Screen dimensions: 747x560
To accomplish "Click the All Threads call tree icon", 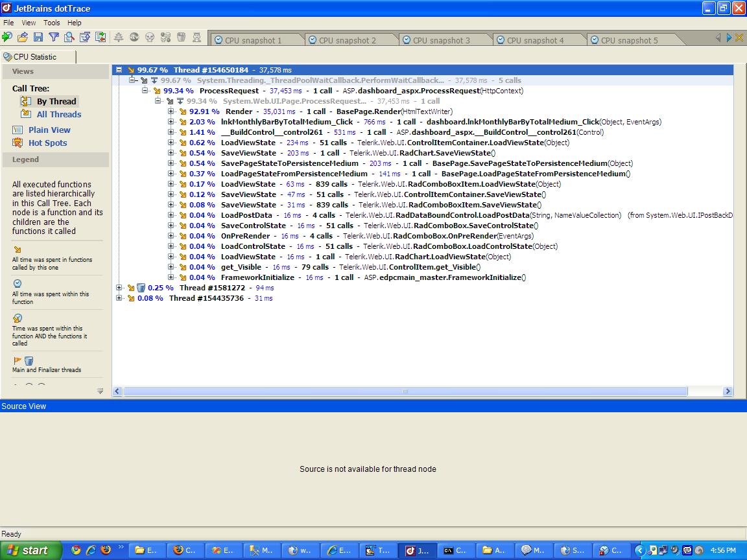I will (26, 114).
